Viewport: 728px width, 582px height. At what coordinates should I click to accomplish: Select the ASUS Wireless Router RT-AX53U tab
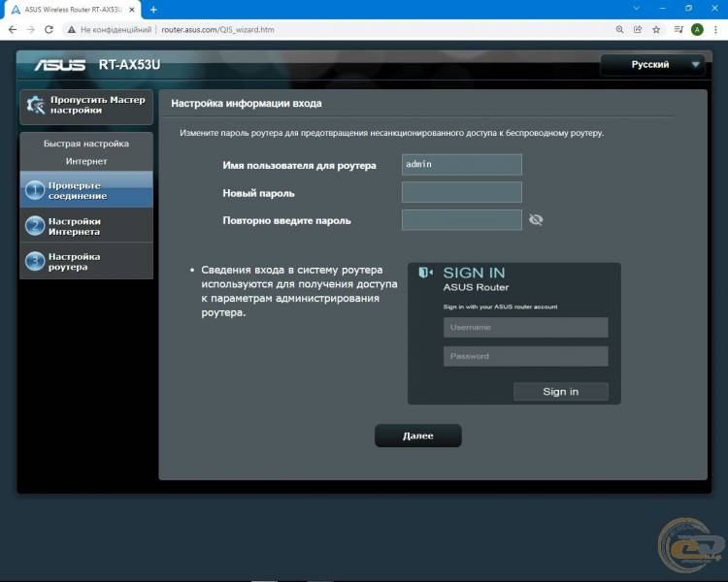coord(72,10)
